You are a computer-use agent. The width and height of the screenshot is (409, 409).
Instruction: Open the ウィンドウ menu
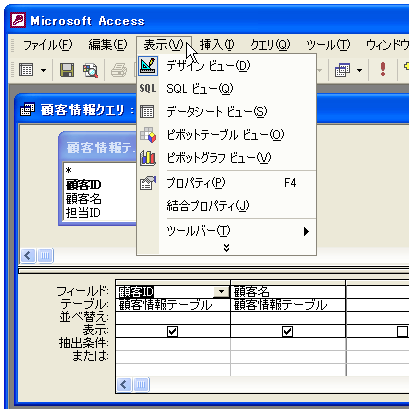[x=387, y=45]
